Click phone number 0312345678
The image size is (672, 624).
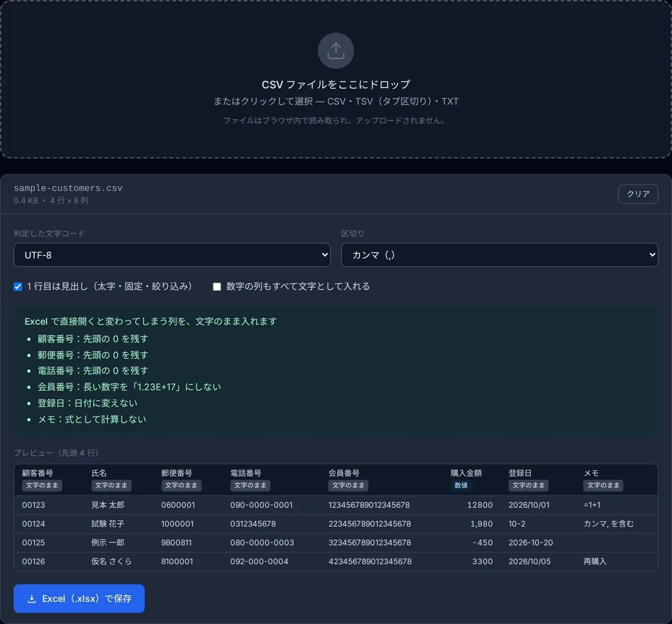(253, 524)
